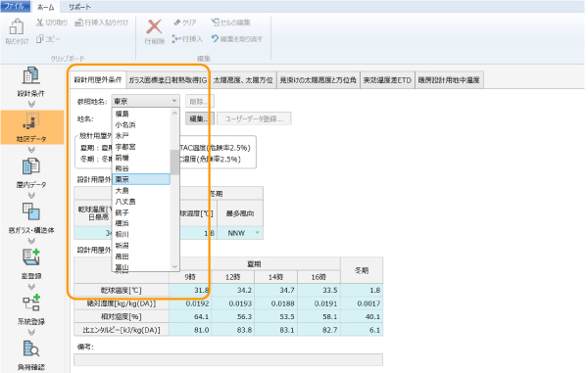Open the 太陽高度、太陽方位 tab
This screenshot has width=588, height=373.
243,80
